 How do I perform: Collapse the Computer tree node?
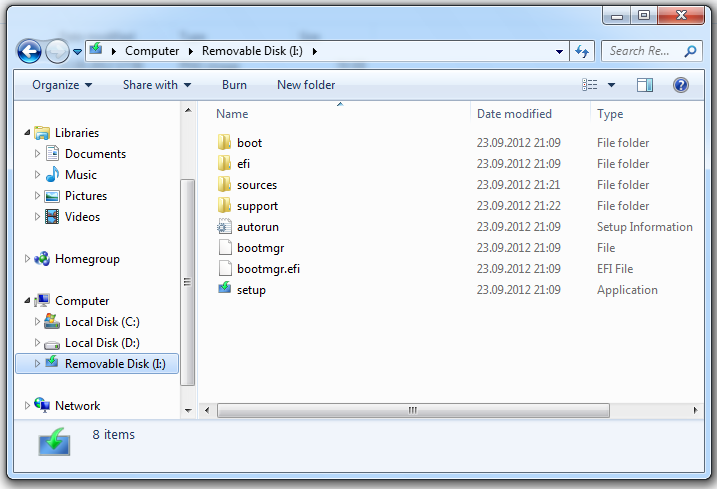(x=27, y=301)
